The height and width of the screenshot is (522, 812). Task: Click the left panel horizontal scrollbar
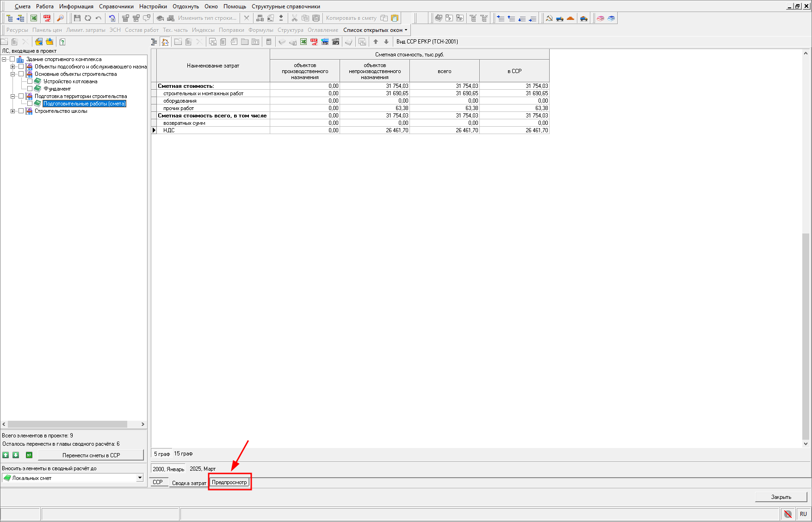click(68, 424)
